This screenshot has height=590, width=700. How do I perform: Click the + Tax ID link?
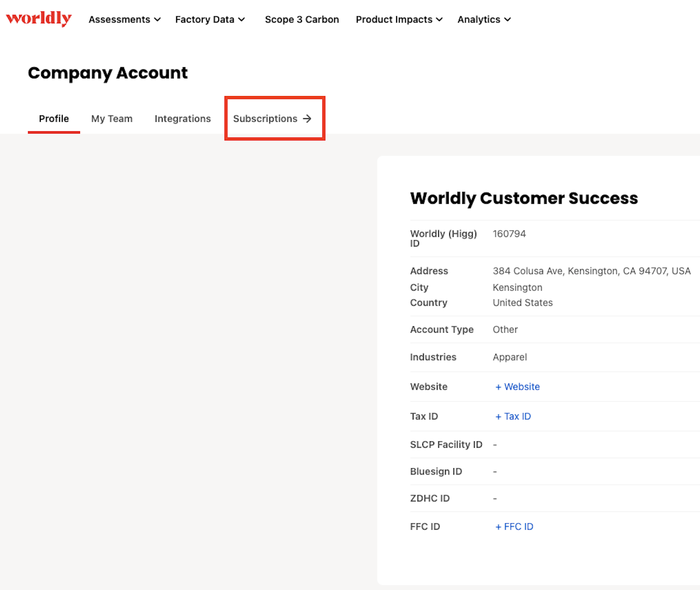click(513, 416)
